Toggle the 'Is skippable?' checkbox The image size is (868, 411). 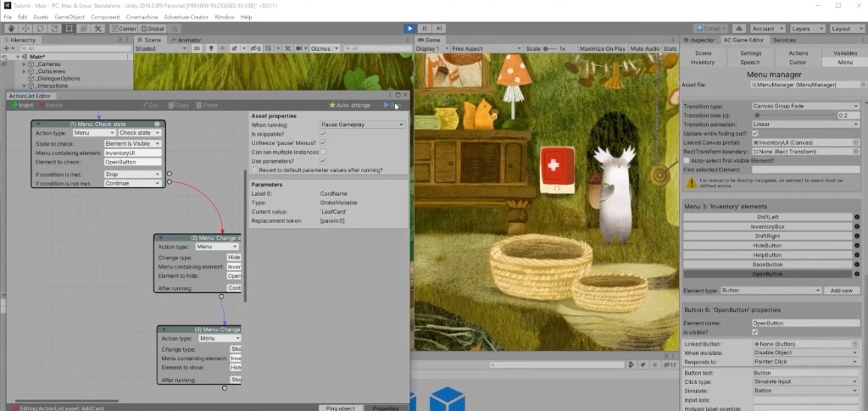pos(323,134)
